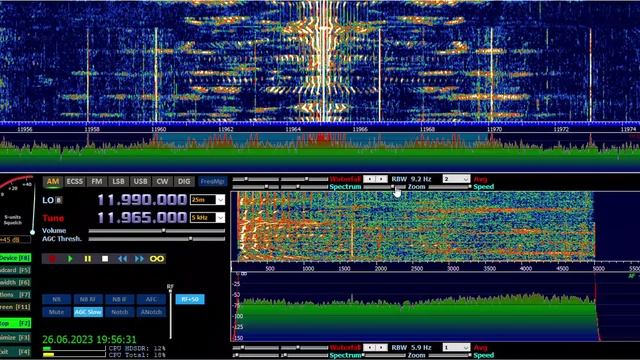
Task: Click the yellow Pause button
Action: point(88,259)
